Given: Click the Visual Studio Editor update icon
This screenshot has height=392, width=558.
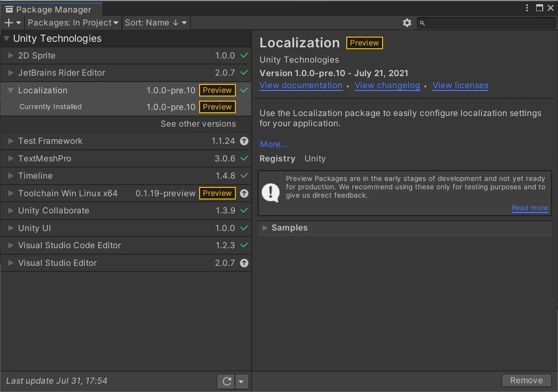Looking at the screenshot, I should pyautogui.click(x=244, y=263).
